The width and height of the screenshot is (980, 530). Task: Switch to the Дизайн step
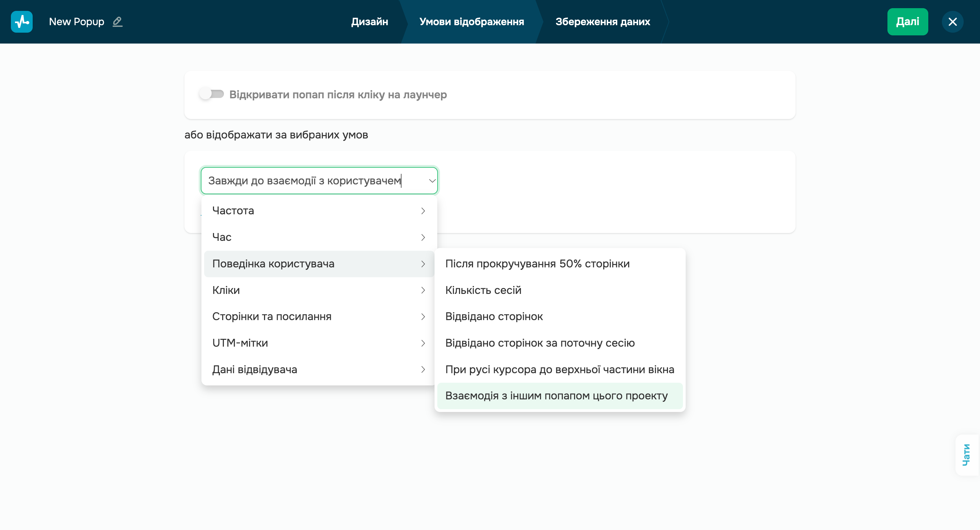click(370, 22)
